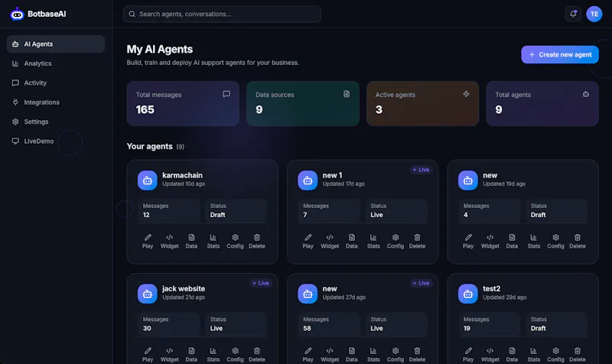Click the Total agents stat card
This screenshot has width=612, height=364.
coord(542,103)
